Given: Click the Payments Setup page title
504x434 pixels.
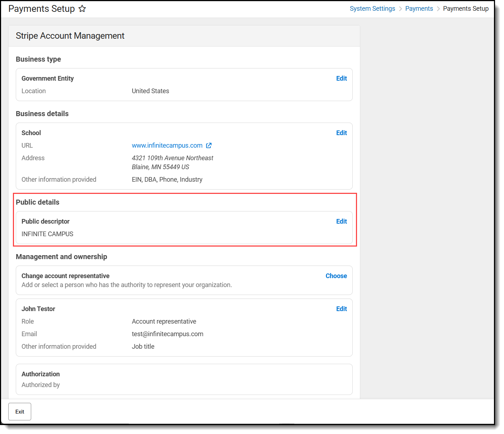Looking at the screenshot, I should (x=42, y=9).
